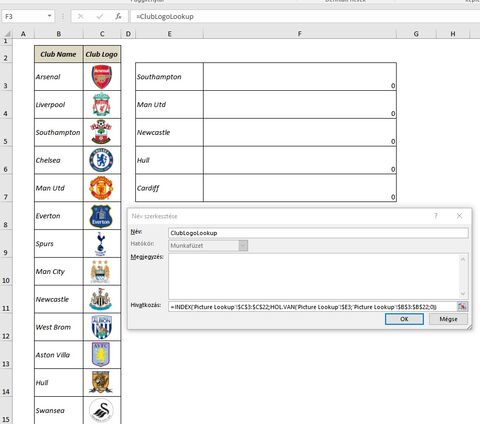This screenshot has height=424, width=480.
Task: Select the Chelsea name cell
Action: 58,160
